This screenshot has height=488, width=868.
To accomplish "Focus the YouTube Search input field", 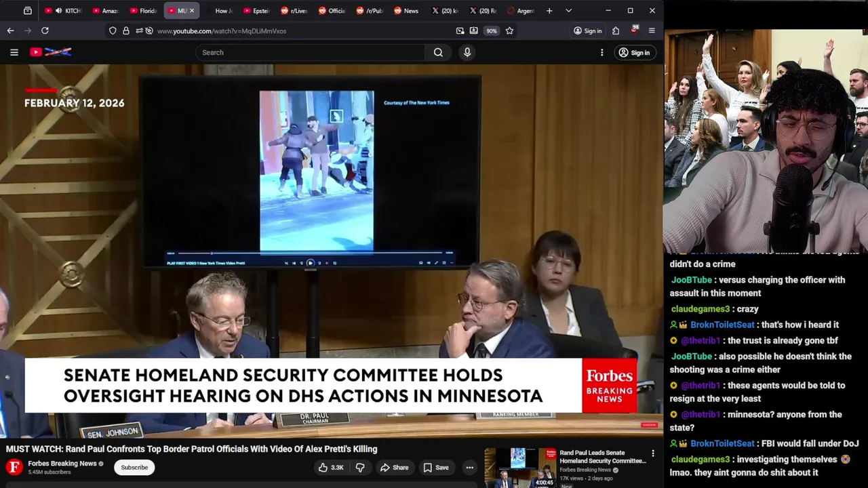I will click(311, 52).
